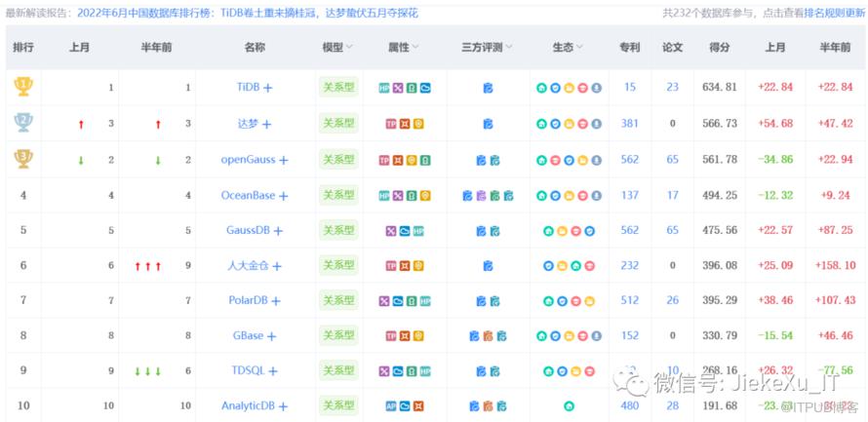Open the TiDB database name link
This screenshot has width=868, height=422.
[x=248, y=87]
